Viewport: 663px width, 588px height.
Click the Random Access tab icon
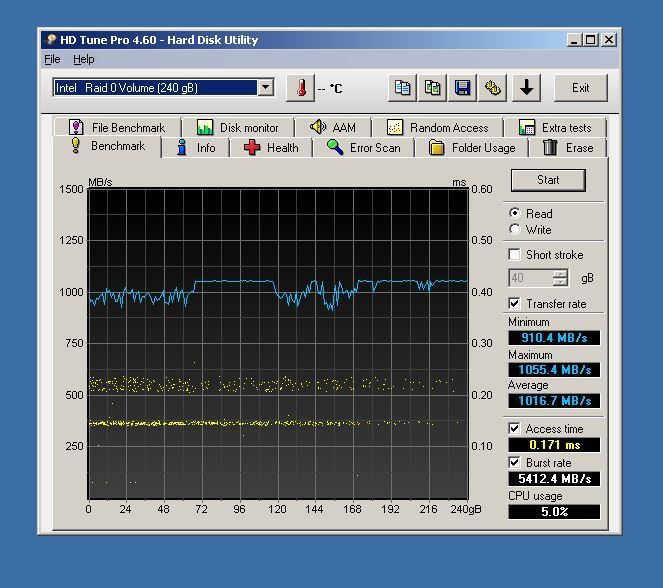(395, 127)
